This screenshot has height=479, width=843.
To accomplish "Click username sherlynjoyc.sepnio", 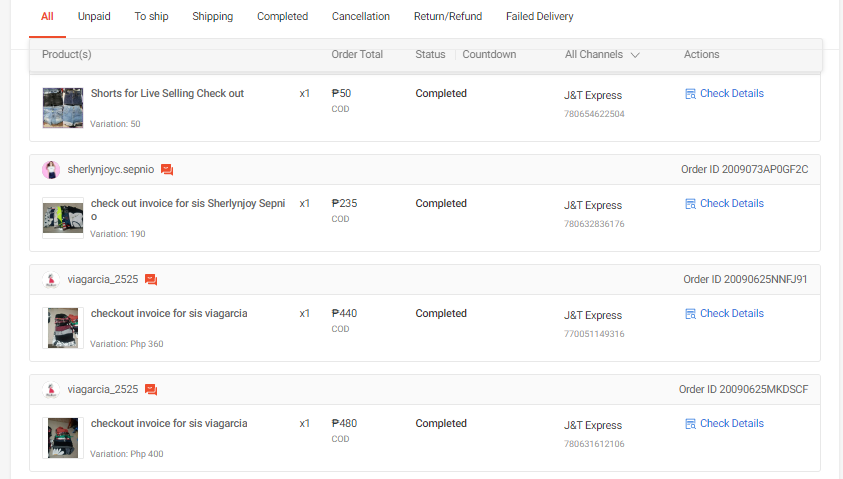I will coord(110,170).
